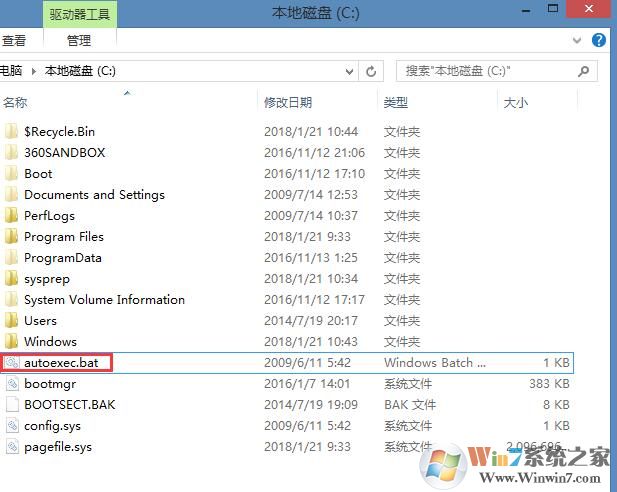Open the 管理 ribbon tab
The image size is (617, 492).
(79, 41)
